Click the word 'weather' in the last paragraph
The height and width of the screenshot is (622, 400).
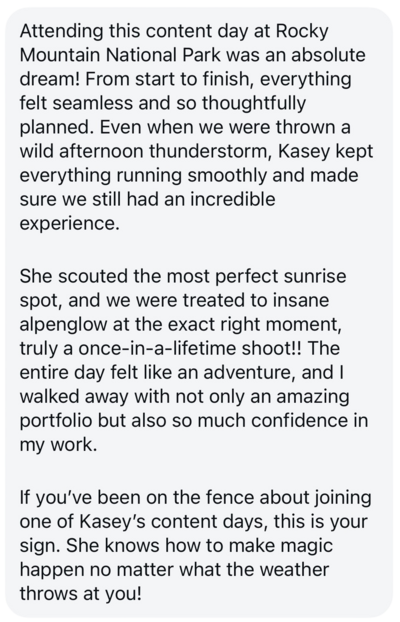[294, 570]
